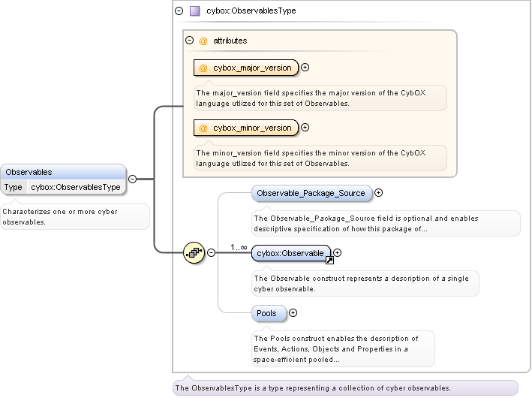
Task: Click the cybox:ObservablesType purple square icon
Action: coord(194,11)
